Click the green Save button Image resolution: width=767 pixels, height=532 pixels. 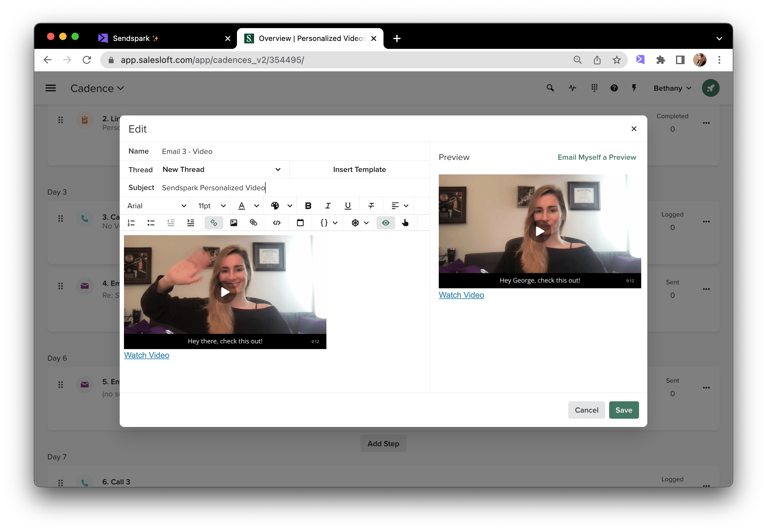click(x=624, y=410)
